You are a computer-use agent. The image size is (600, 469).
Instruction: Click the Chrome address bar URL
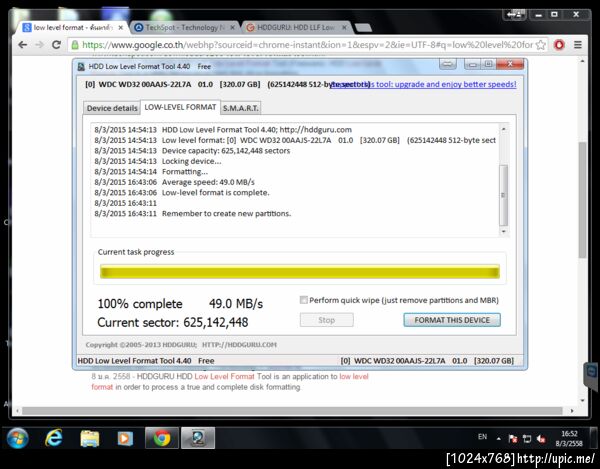[307, 45]
